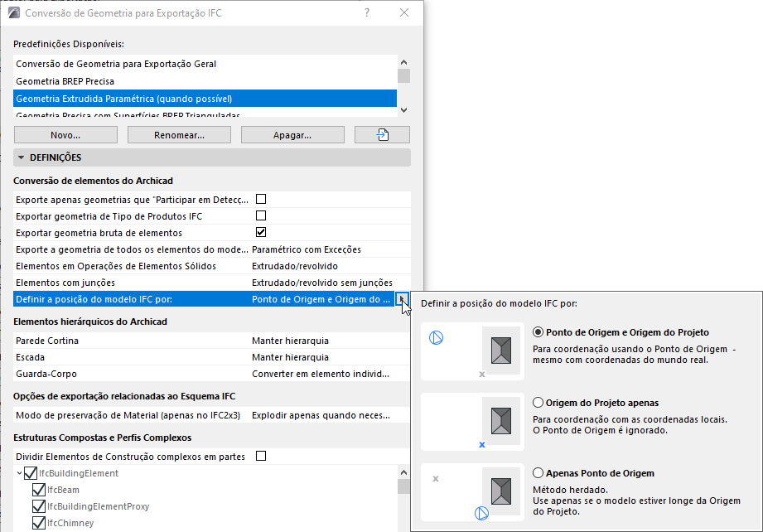Click the help question mark button

[x=367, y=12]
